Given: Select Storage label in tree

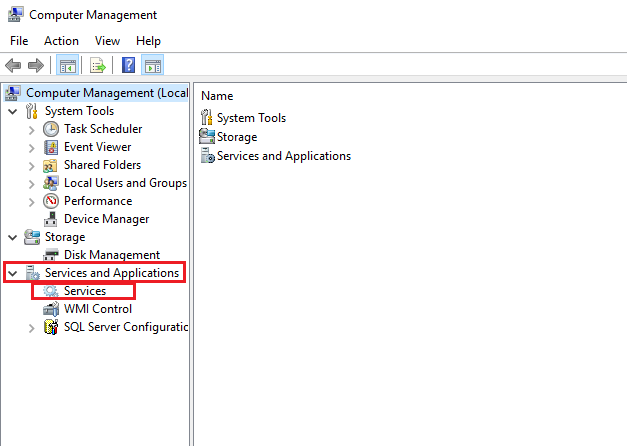Looking at the screenshot, I should click(x=65, y=237).
